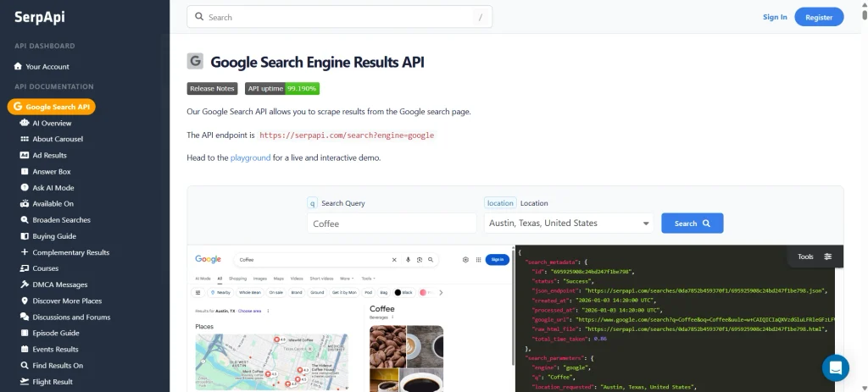Click magnifier search icon in Google preview

tap(430, 260)
